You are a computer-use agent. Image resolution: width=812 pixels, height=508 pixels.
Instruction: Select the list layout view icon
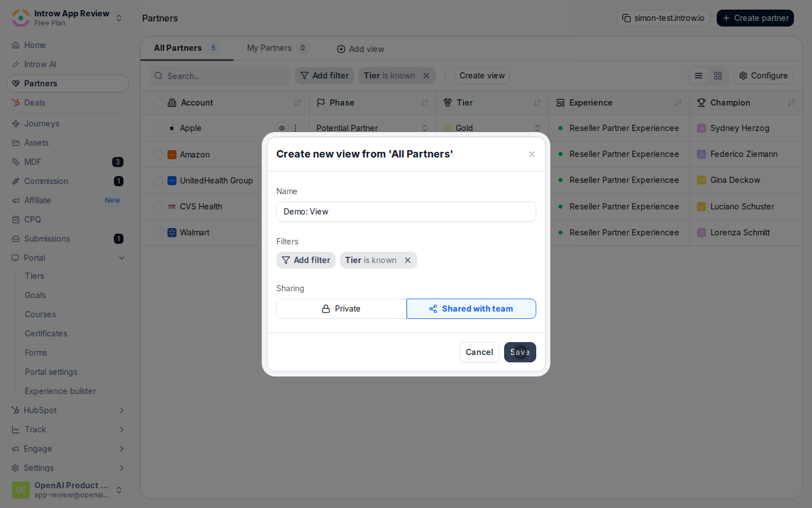[699, 76]
